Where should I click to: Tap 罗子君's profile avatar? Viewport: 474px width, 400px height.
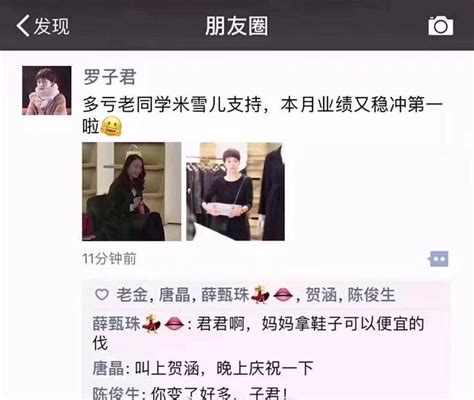tap(47, 91)
